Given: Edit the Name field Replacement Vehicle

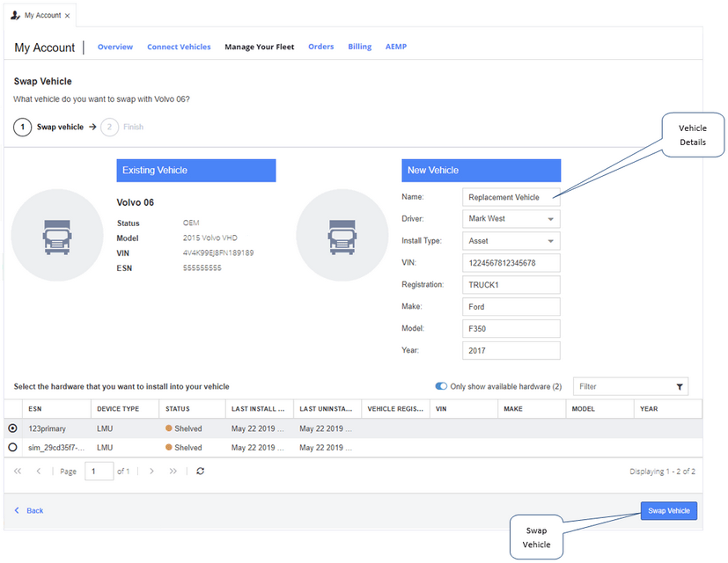Looking at the screenshot, I should point(511,197).
